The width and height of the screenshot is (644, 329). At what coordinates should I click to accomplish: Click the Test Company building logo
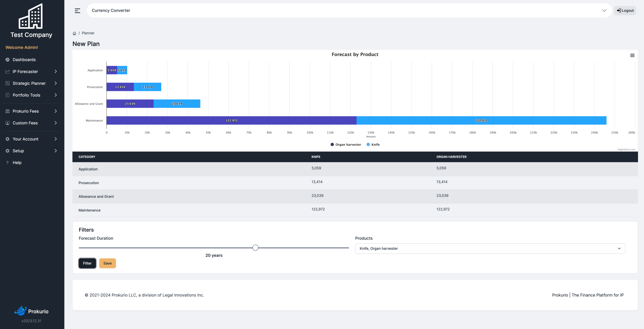31,16
